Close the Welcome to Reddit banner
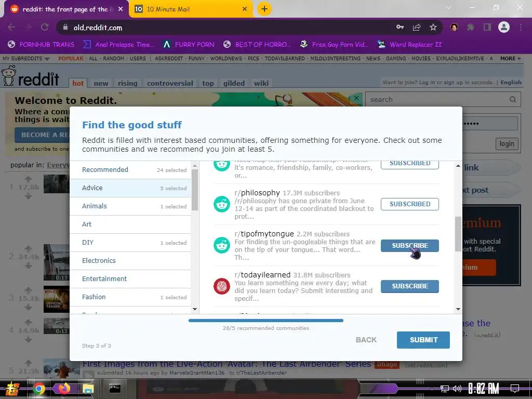The height and width of the screenshot is (399, 532). pos(356,98)
